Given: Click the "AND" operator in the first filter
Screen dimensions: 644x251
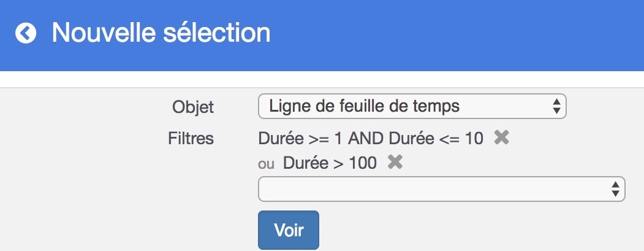Looking at the screenshot, I should tap(367, 139).
